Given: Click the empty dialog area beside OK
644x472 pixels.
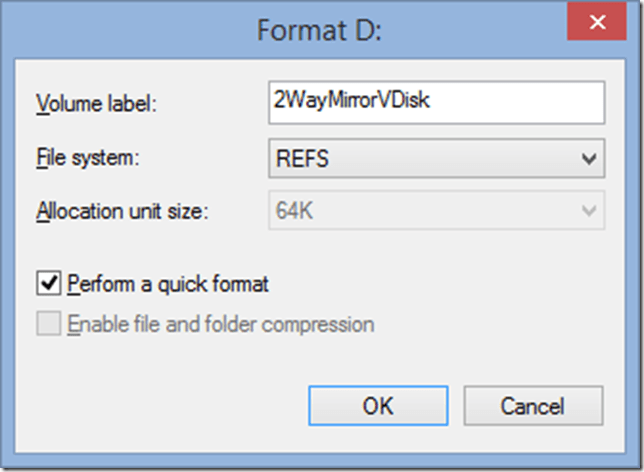Looking at the screenshot, I should (170, 406).
